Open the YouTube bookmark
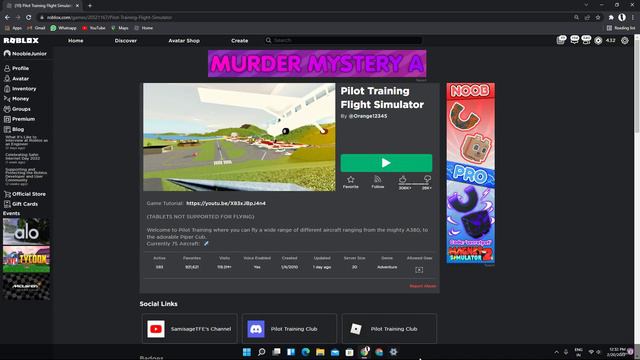This screenshot has height=360, width=640. coord(93,28)
